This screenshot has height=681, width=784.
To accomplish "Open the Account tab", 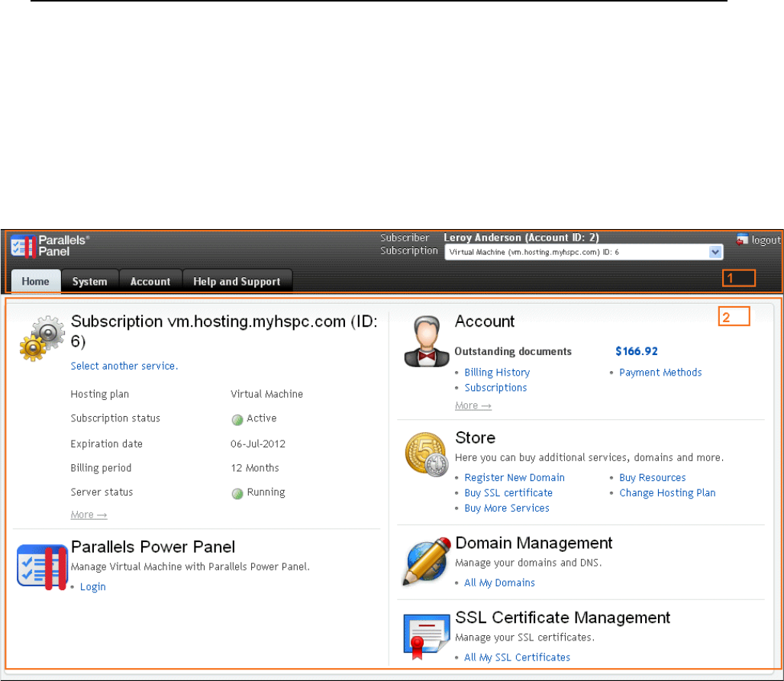I will [150, 281].
